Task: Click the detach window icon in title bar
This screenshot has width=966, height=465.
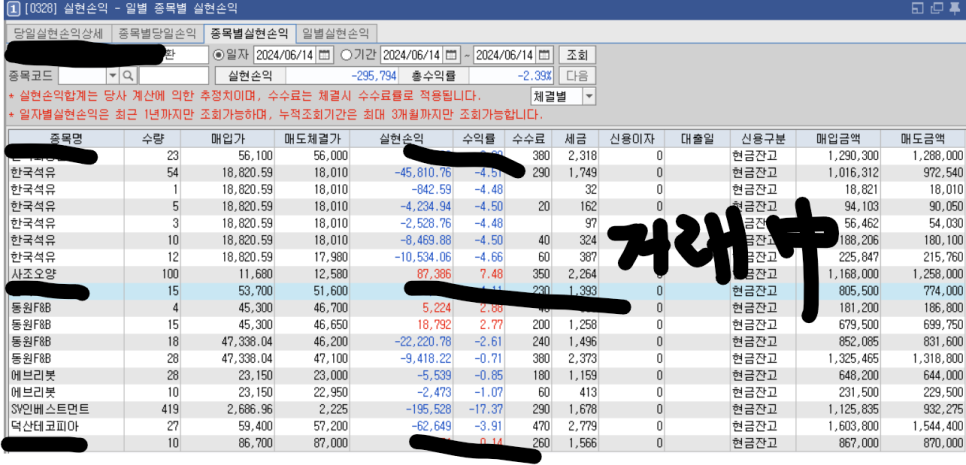Action: coord(918,8)
